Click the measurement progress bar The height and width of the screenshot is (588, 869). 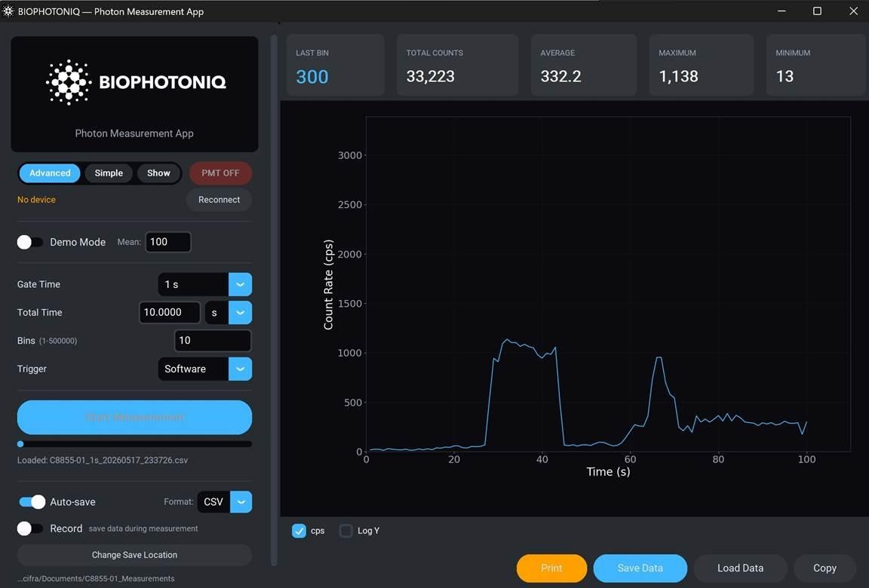(135, 444)
